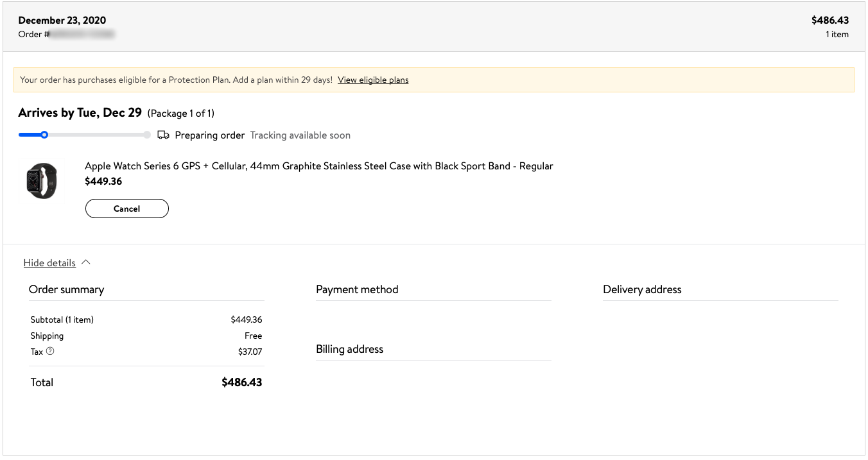Click the 'Shipping' row label
Viewport: 868px width, 460px height.
coord(47,336)
